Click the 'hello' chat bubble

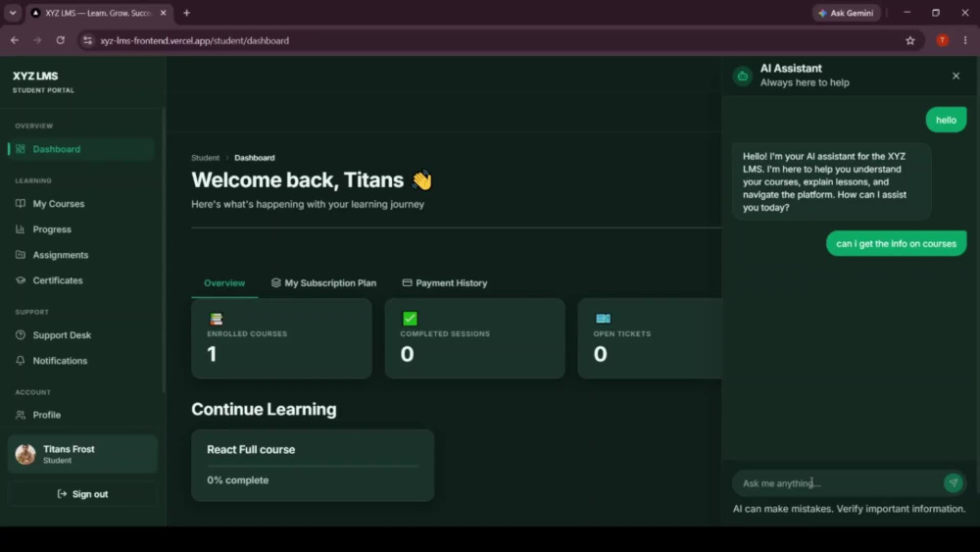click(946, 120)
